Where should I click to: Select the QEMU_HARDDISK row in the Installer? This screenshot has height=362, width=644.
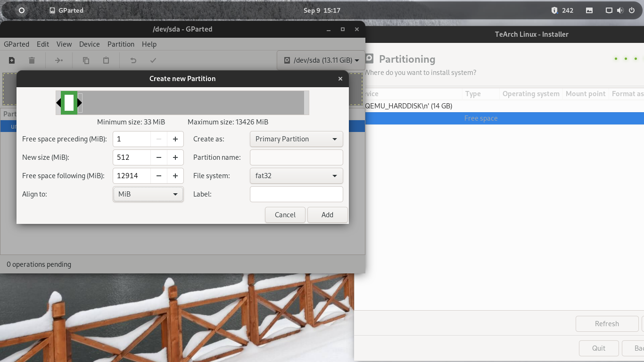[504, 106]
